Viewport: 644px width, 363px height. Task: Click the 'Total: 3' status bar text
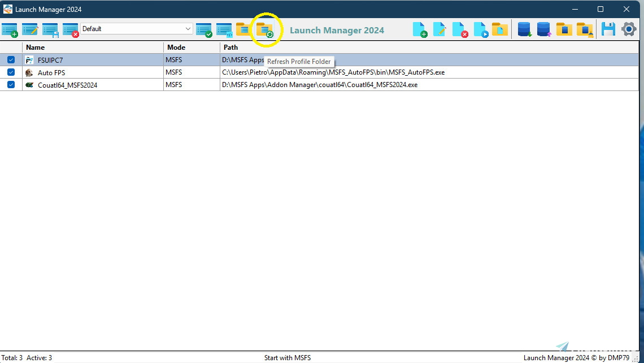pyautogui.click(x=12, y=358)
